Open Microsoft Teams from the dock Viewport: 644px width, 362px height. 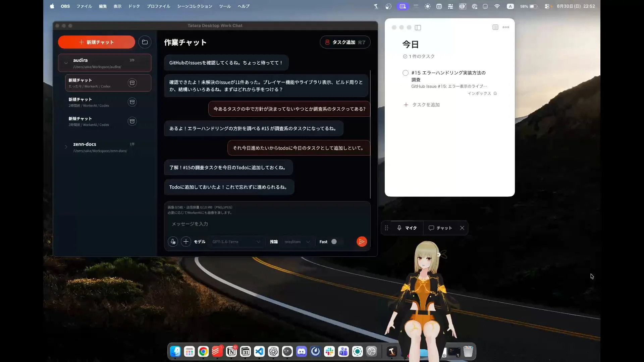coord(343,352)
